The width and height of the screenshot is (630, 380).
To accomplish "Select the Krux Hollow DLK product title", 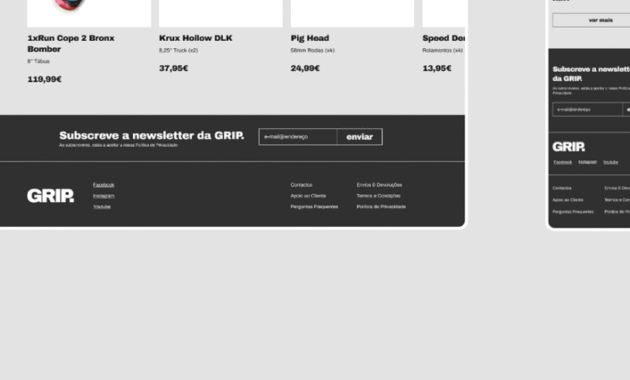I will pyautogui.click(x=196, y=38).
